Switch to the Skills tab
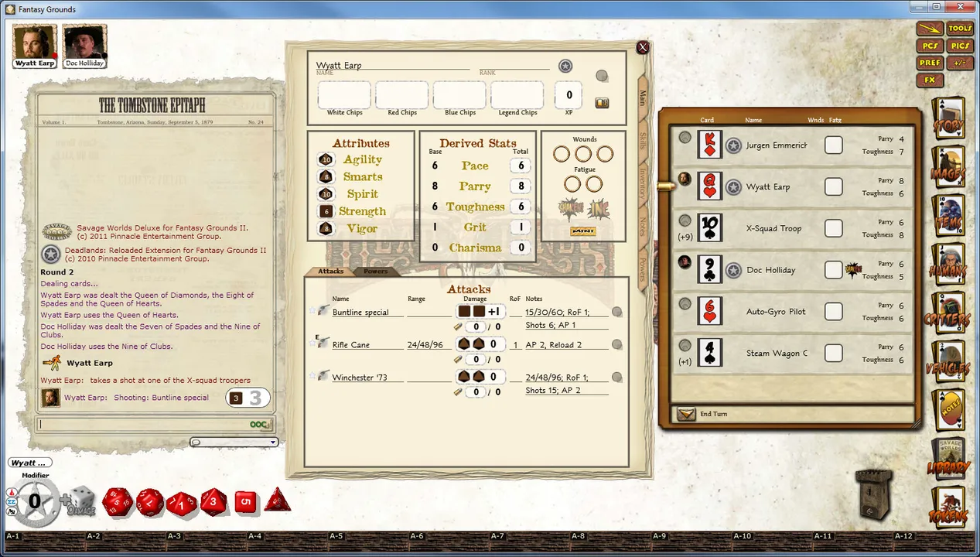Screen dimensions: 980x557 (643, 141)
